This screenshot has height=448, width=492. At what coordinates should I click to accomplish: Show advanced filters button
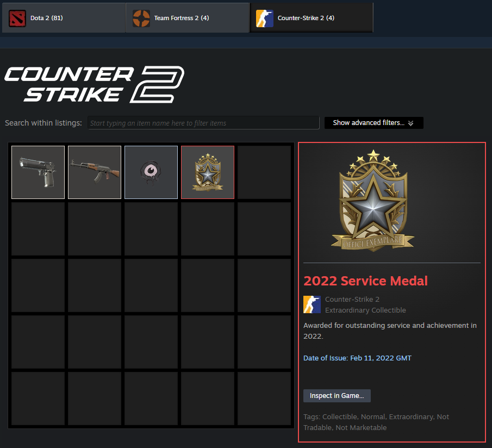point(373,123)
